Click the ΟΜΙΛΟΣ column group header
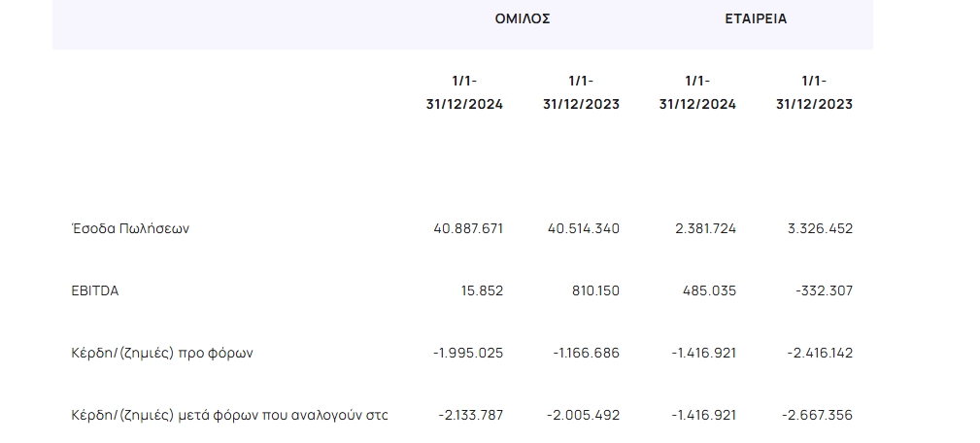The image size is (980, 443). click(x=523, y=18)
